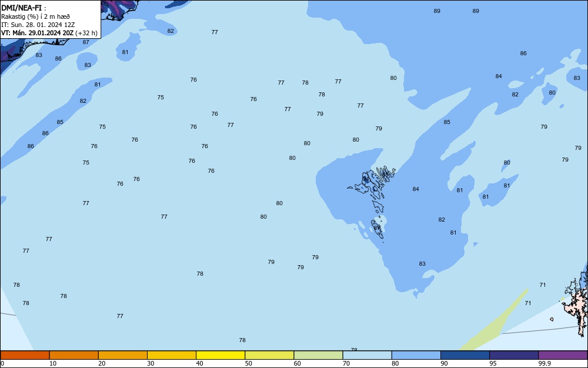Viewport: 588px width, 368px height.
Task: Choose the 70–80 light blue legend swatch
Action: (x=367, y=355)
